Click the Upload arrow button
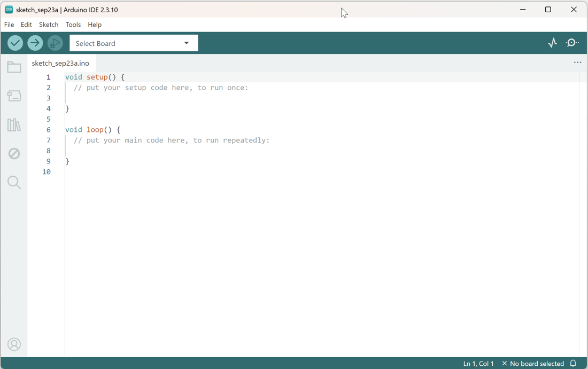 [35, 43]
